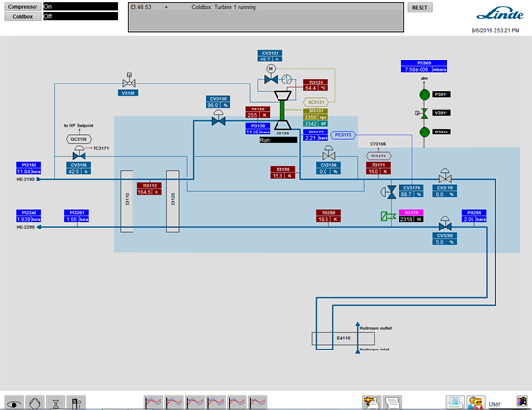Click the turbine X3130 symbol
Screen dimensions: 532x410
tap(282, 109)
